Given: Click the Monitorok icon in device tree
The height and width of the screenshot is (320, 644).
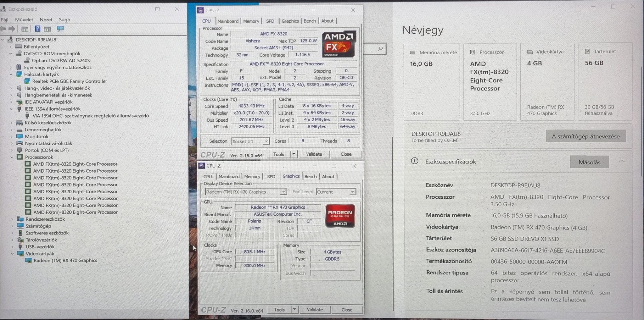Looking at the screenshot, I should (20, 136).
